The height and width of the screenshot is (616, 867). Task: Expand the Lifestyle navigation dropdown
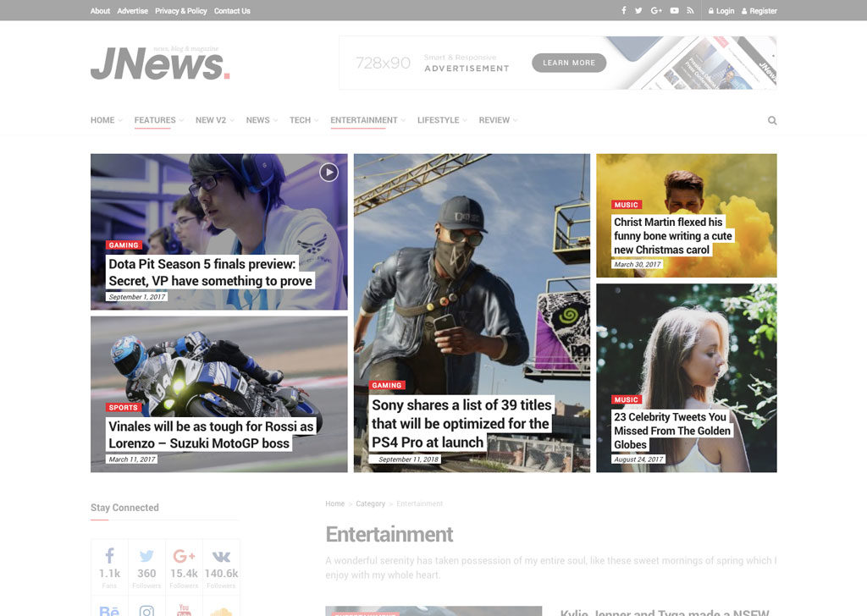coord(441,120)
